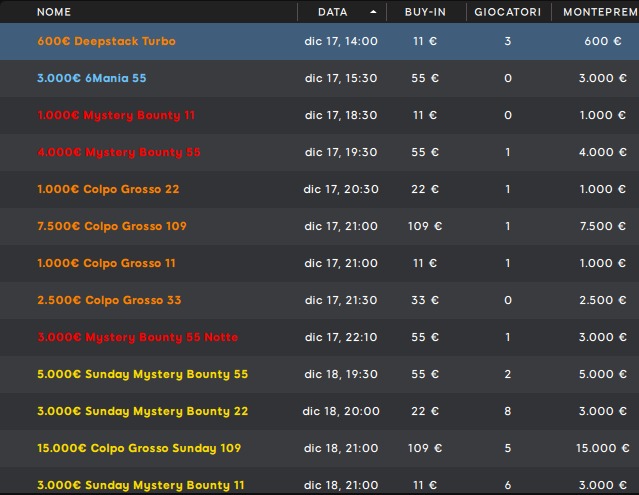Click players count 6 for Sunday Bounty 11
The image size is (639, 495).
508,485
